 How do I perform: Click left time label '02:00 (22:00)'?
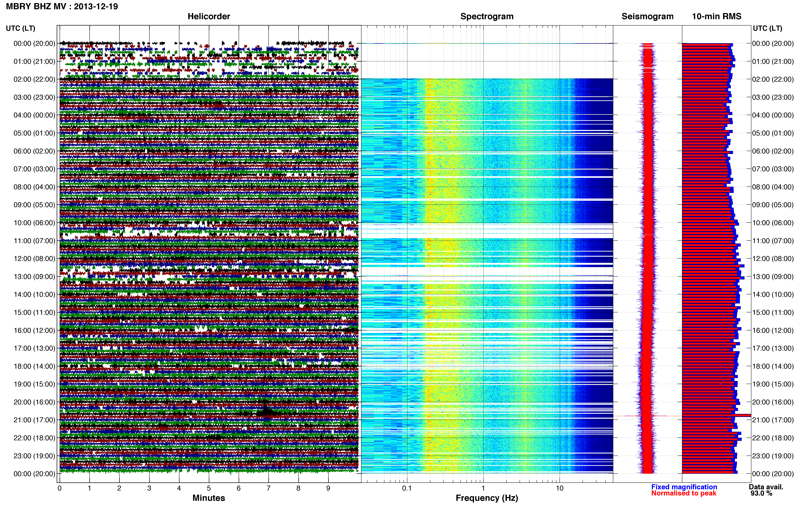[x=34, y=79]
